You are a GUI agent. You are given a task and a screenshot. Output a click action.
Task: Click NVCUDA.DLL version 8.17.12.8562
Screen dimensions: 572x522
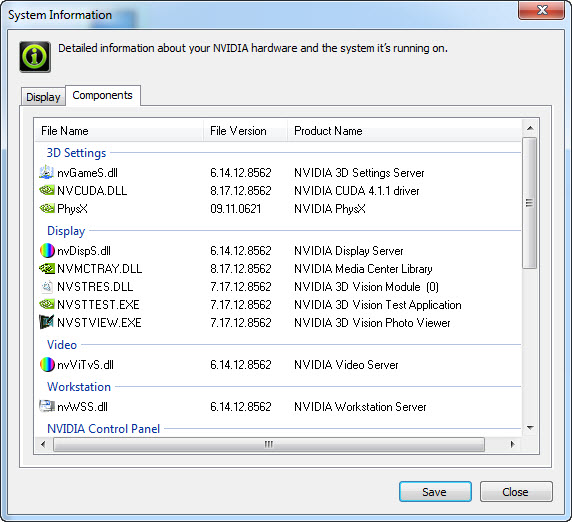241,190
